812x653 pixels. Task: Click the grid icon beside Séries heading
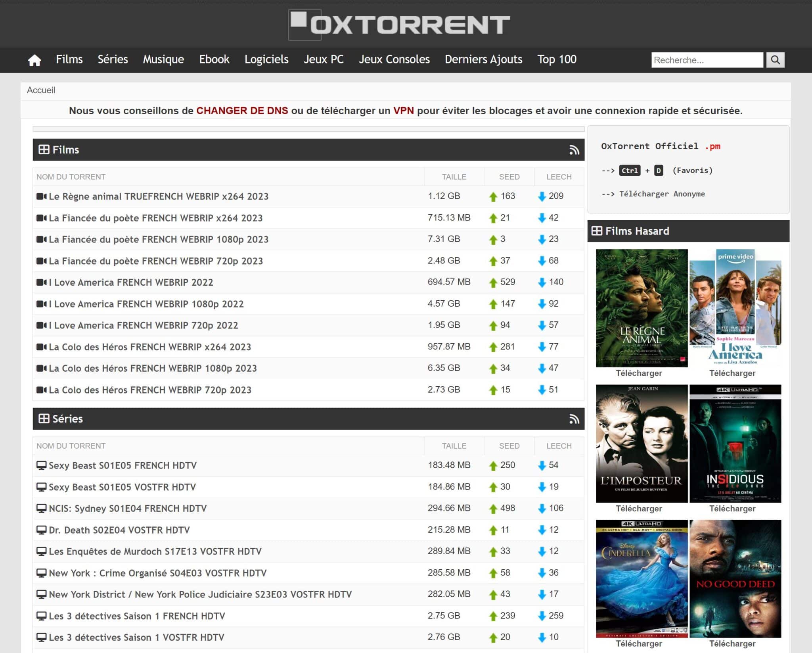tap(44, 419)
